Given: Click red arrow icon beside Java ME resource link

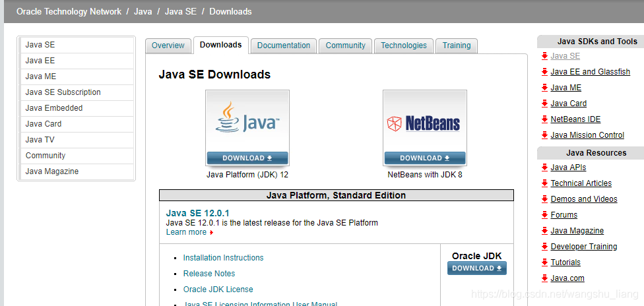Looking at the screenshot, I should pos(544,88).
